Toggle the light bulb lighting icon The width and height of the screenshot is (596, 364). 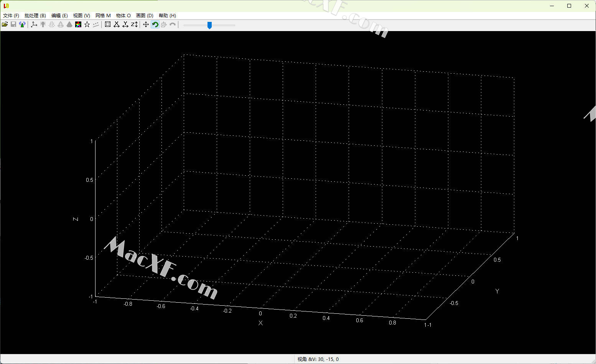pos(43,25)
